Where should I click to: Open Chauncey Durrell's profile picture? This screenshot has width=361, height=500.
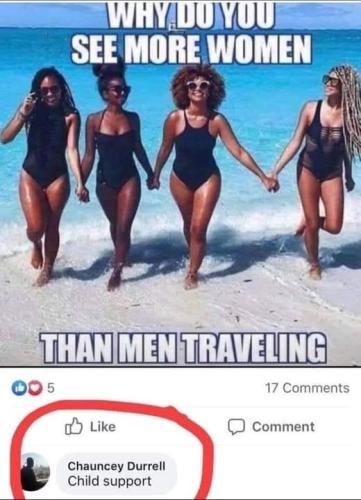pyautogui.click(x=35, y=472)
